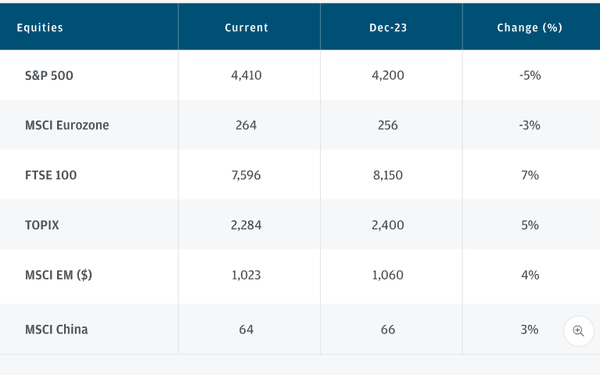Viewport: 600px width, 375px height.
Task: Click the S&P 500 current value 4,410
Action: point(246,75)
